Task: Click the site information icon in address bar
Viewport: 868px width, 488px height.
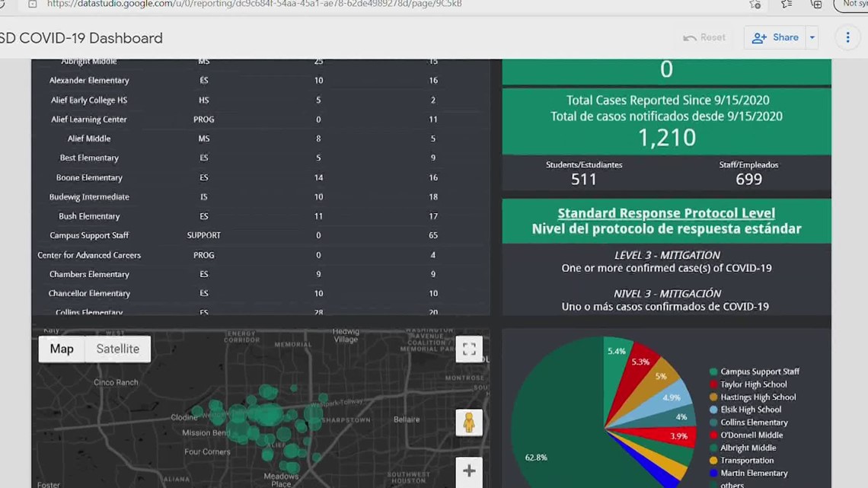Action: pyautogui.click(x=31, y=5)
